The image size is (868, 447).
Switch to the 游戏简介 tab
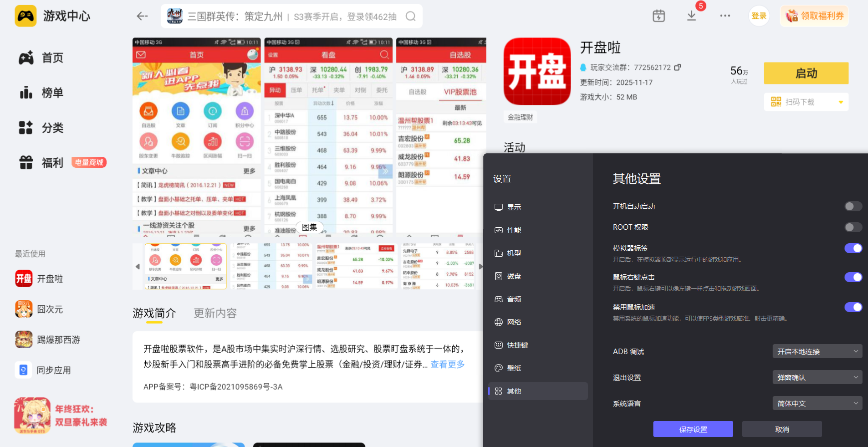coord(154,313)
